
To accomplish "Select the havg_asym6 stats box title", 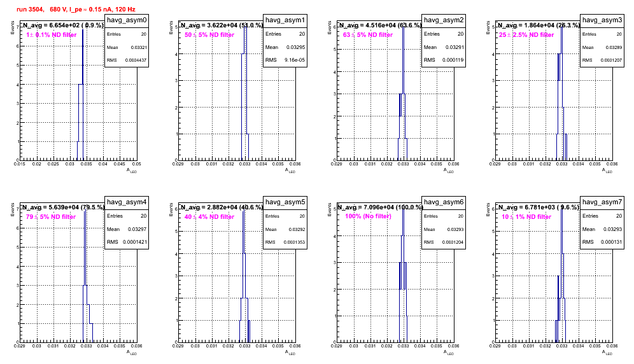I will point(444,202).
